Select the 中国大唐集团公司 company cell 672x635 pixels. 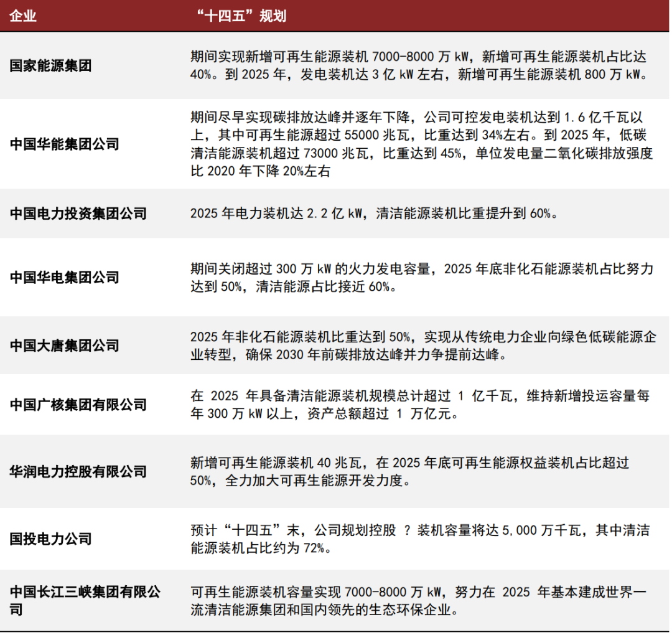(x=64, y=346)
